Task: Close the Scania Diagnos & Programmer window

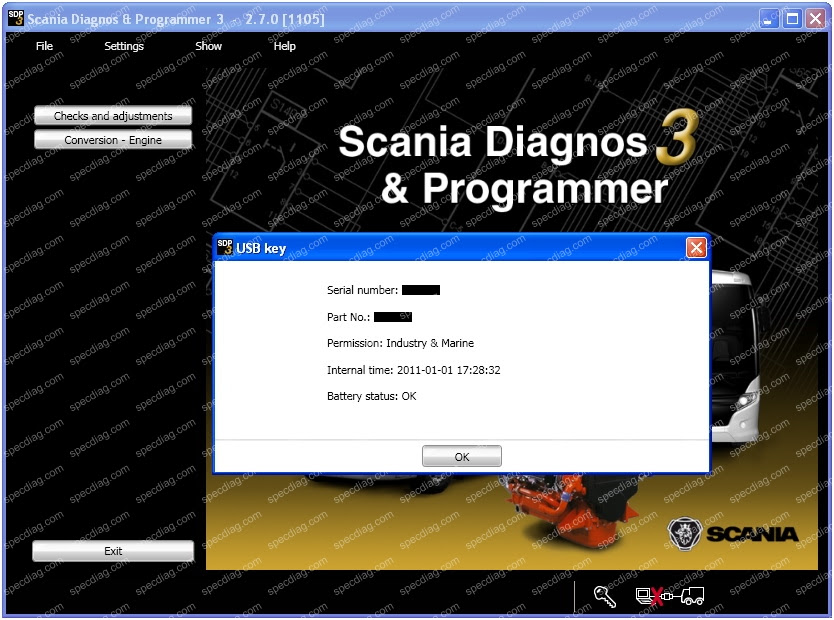Action: 815,19
